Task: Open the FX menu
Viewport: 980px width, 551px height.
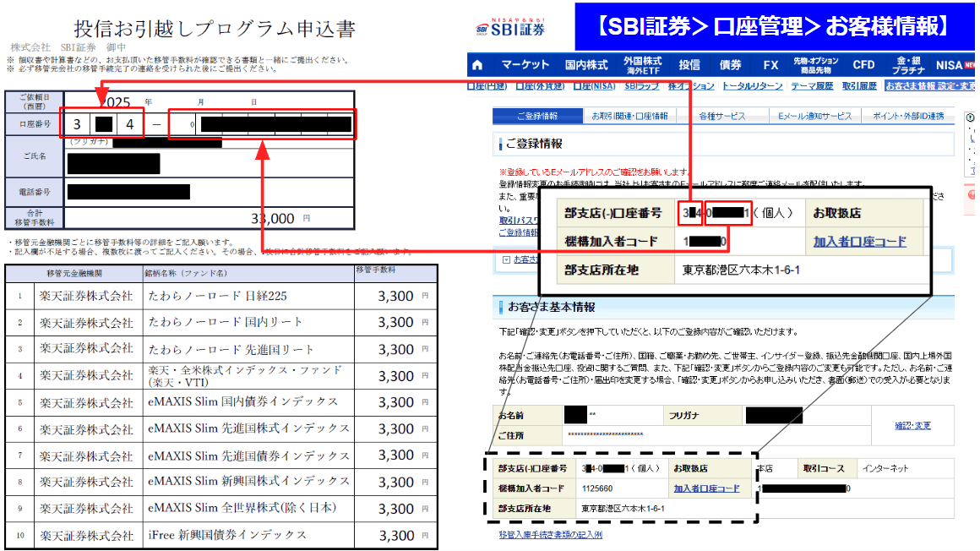Action: pos(770,65)
